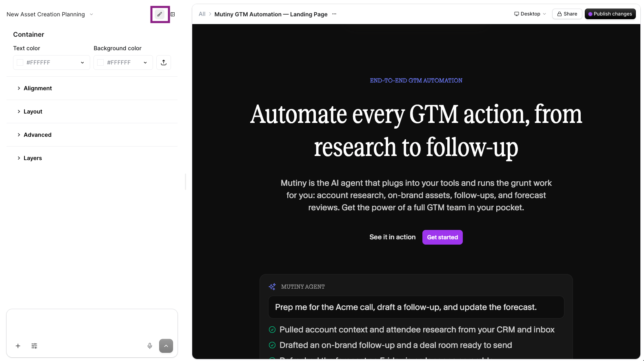This screenshot has width=644, height=361.
Task: Expand the Advanced section
Action: pos(92,135)
